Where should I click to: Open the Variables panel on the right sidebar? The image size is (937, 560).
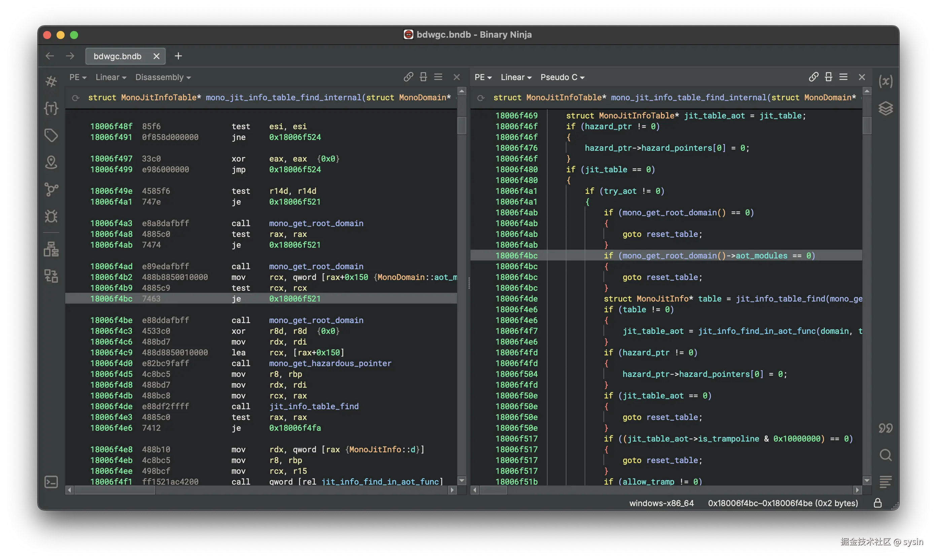pos(886,81)
